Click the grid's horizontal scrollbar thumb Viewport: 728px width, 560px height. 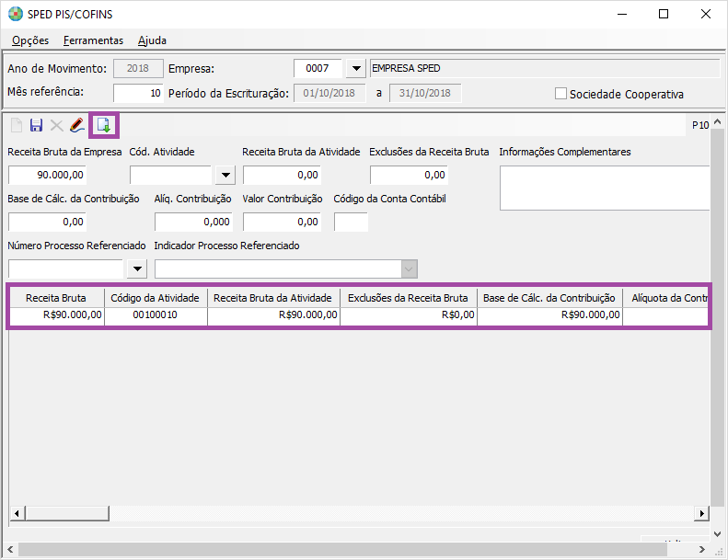[x=67, y=513]
